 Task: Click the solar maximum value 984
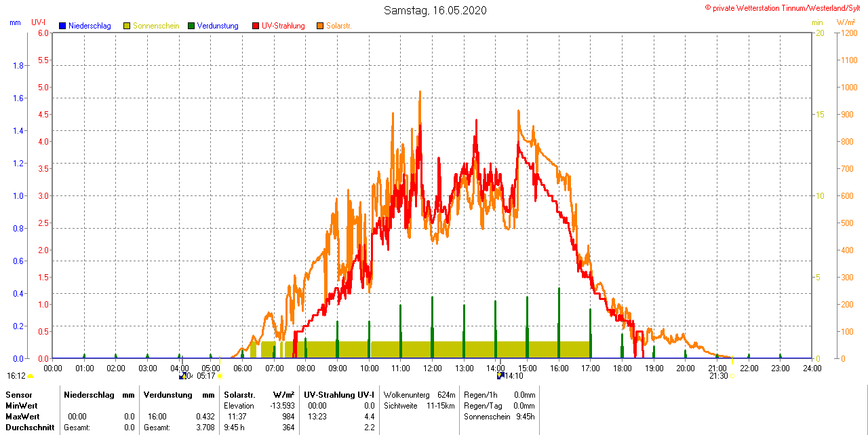pyautogui.click(x=288, y=417)
